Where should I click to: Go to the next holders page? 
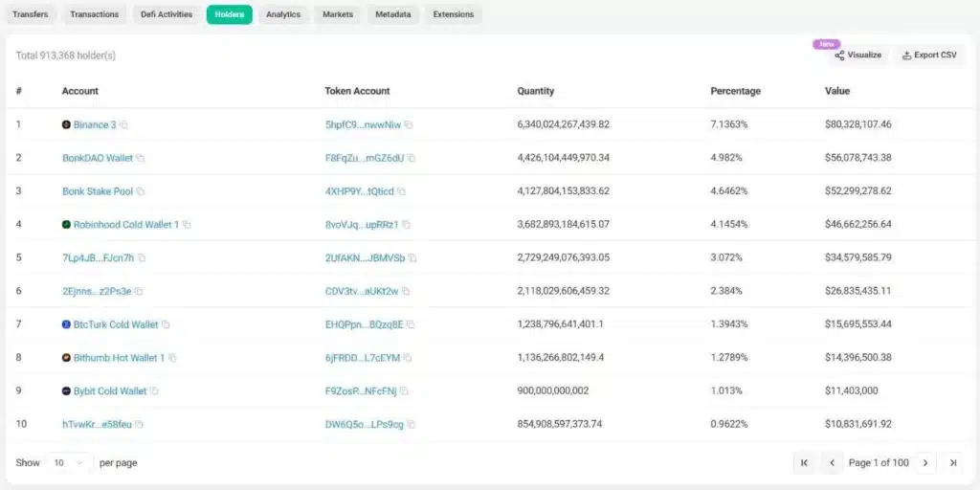(925, 462)
